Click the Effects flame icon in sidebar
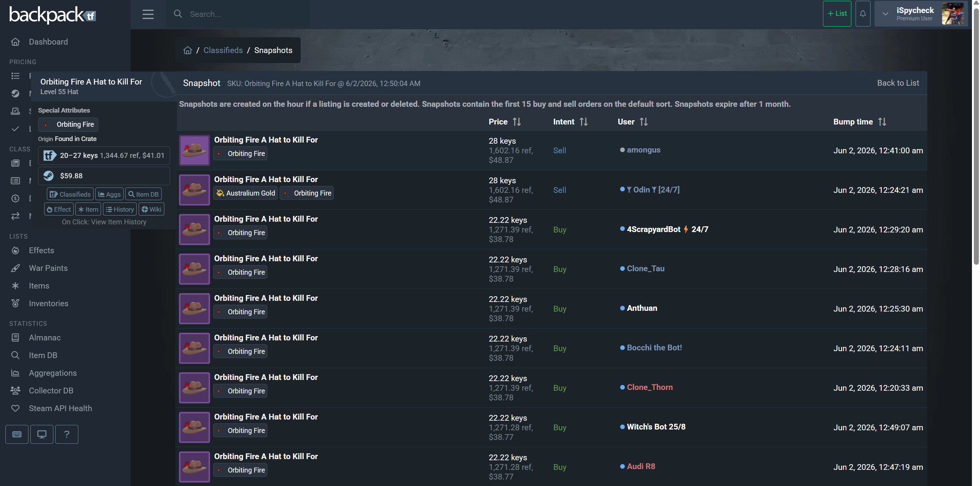 [x=15, y=250]
